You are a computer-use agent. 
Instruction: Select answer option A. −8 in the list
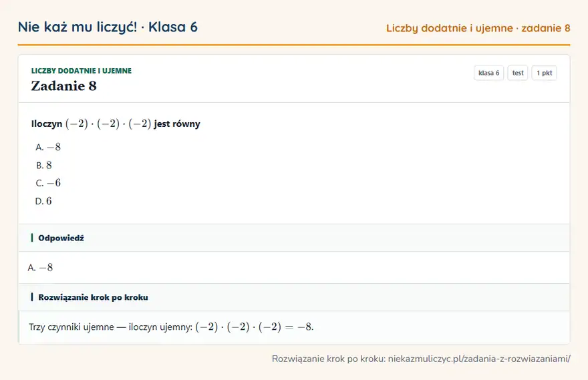coord(48,147)
